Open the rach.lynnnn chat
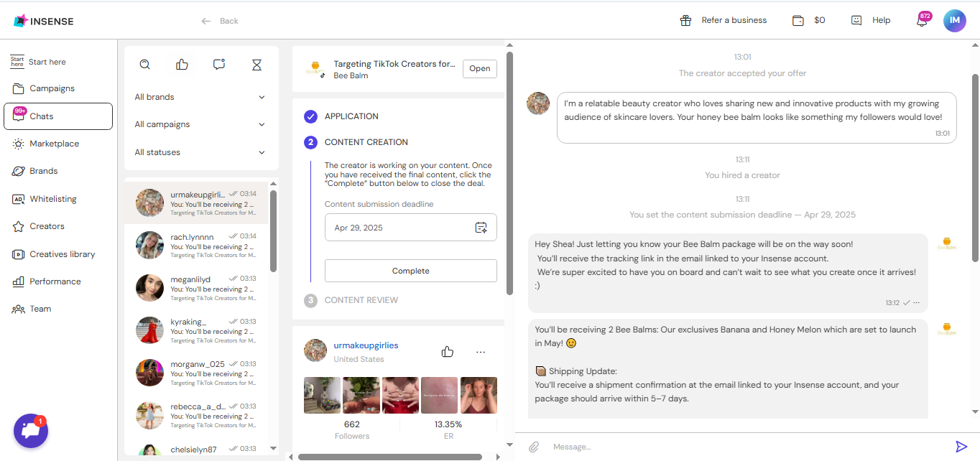Viewport: 980px width, 461px height. tap(196, 245)
